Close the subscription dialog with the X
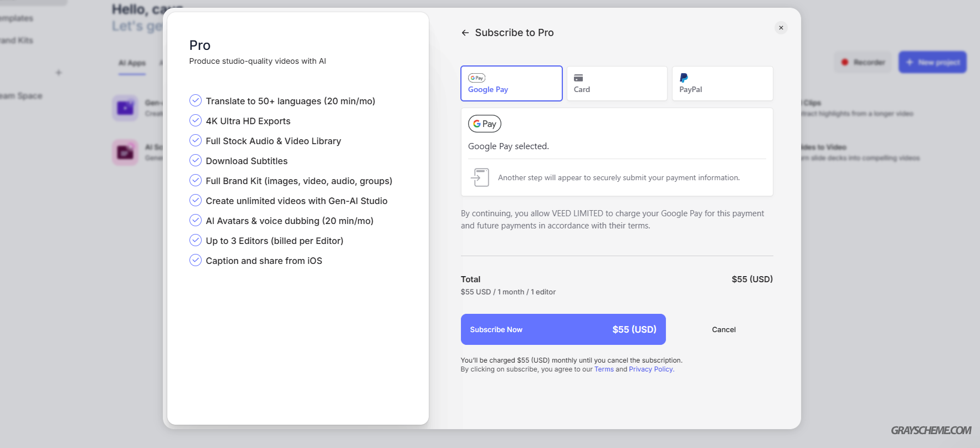 (781, 28)
